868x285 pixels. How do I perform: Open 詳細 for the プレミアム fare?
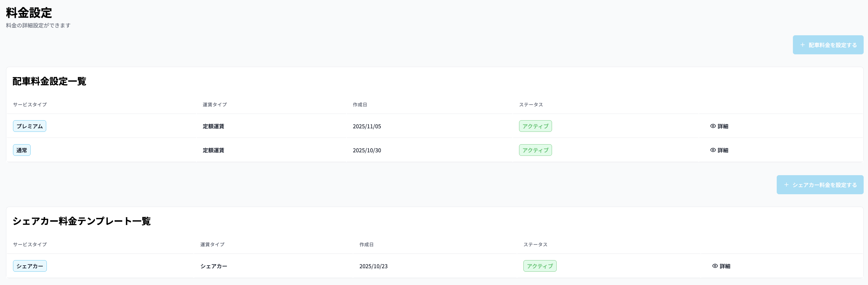pyautogui.click(x=723, y=126)
